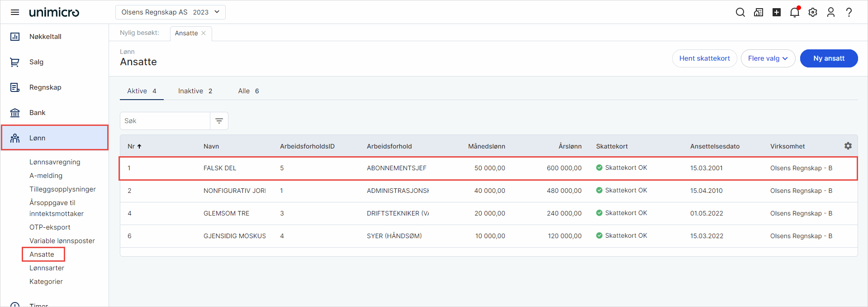Open table column settings gear icon
Image resolution: width=868 pixels, height=307 pixels.
(x=848, y=146)
